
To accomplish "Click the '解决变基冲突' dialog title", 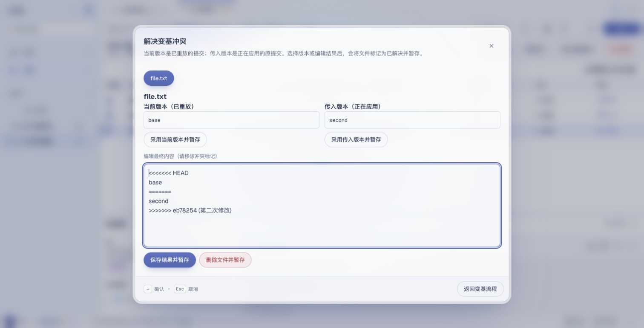I will point(165,41).
